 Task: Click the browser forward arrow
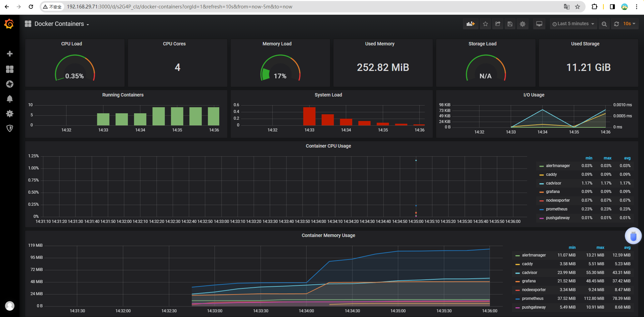[x=19, y=7]
